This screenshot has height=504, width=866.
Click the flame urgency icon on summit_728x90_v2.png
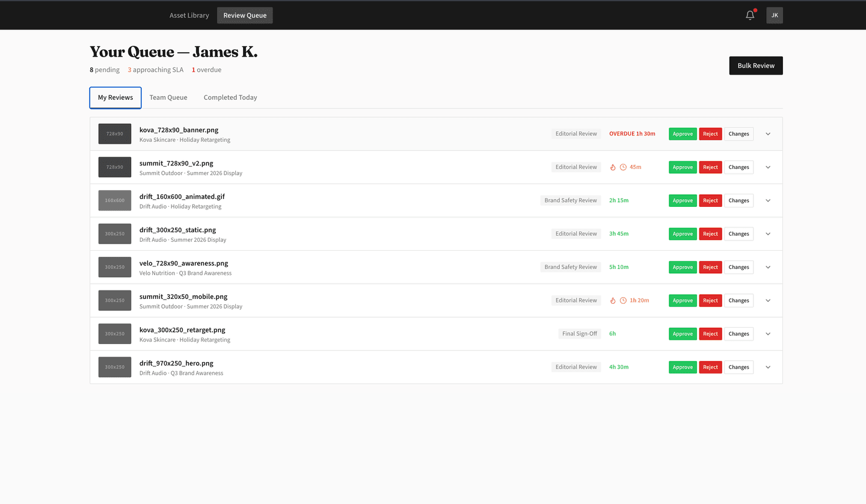tap(612, 167)
